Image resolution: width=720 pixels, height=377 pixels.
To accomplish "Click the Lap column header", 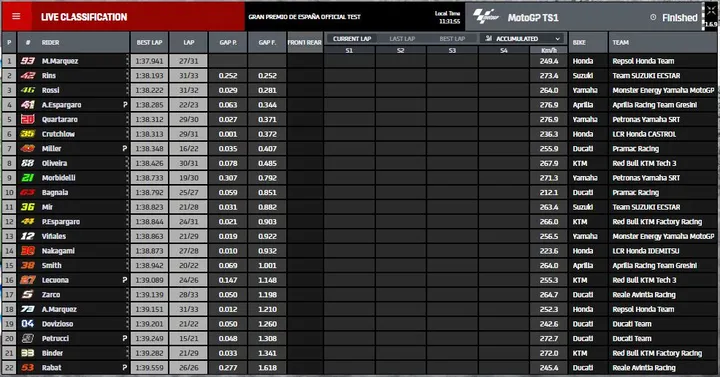I will [189, 42].
